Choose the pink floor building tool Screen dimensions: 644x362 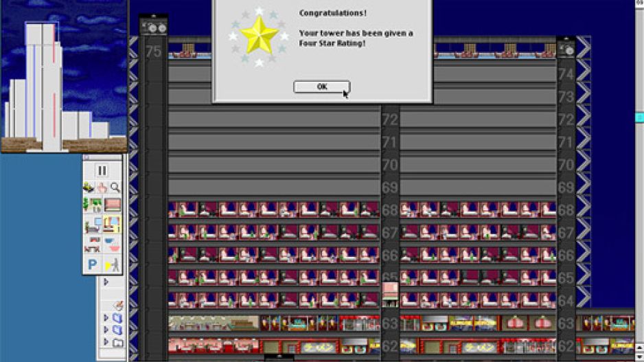click(x=112, y=205)
